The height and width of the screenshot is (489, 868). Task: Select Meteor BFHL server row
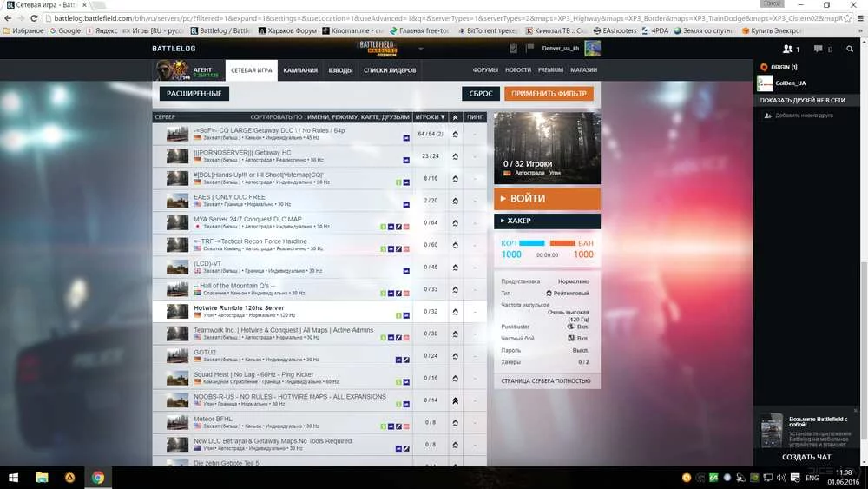[x=319, y=422]
